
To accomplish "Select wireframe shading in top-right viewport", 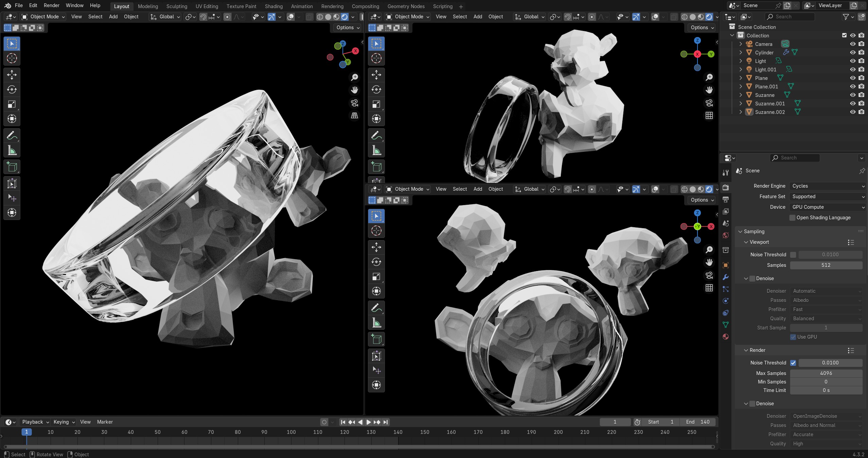I will pyautogui.click(x=685, y=17).
